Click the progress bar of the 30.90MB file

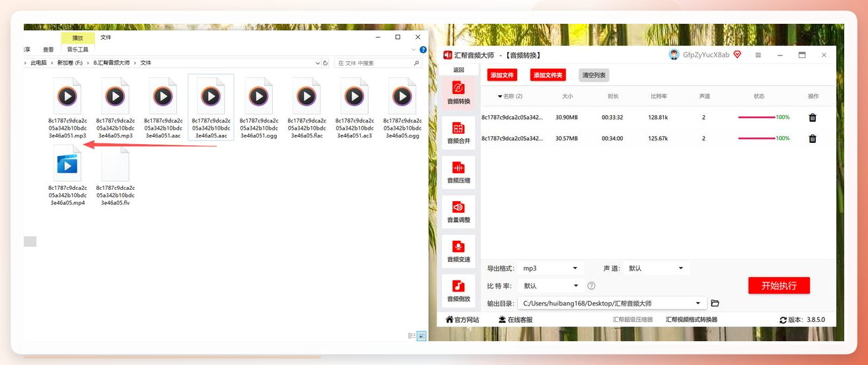[756, 117]
